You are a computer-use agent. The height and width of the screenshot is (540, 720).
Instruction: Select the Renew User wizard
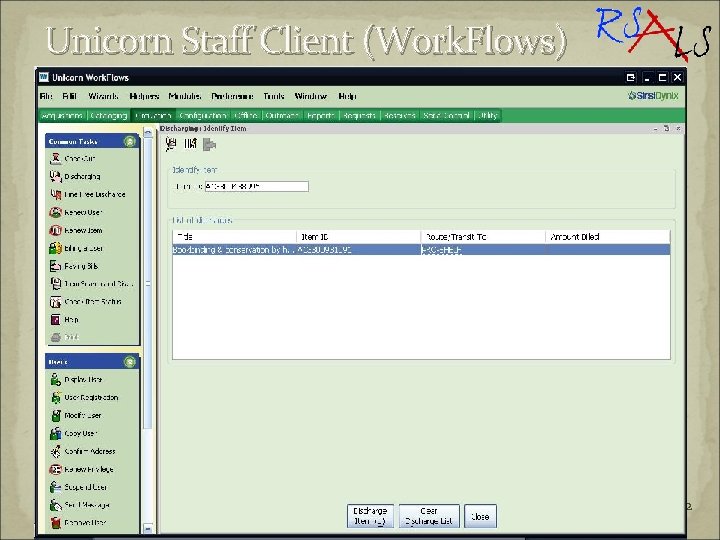76,212
